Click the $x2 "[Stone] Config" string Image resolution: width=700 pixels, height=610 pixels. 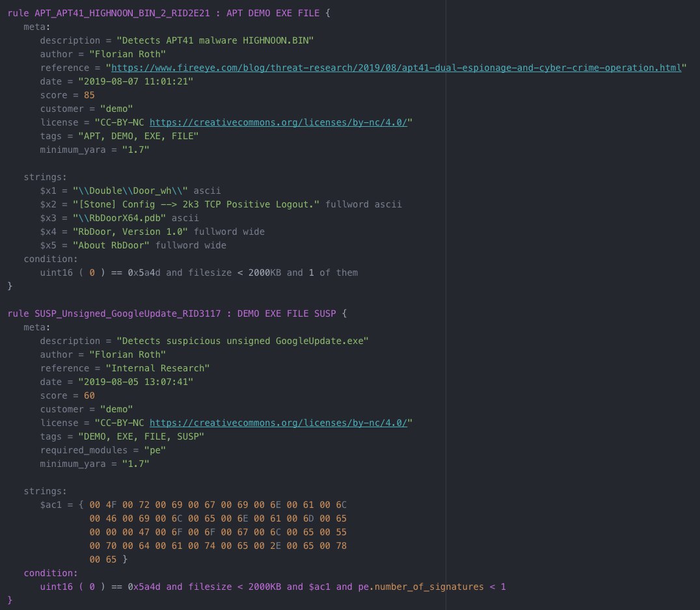tap(196, 204)
